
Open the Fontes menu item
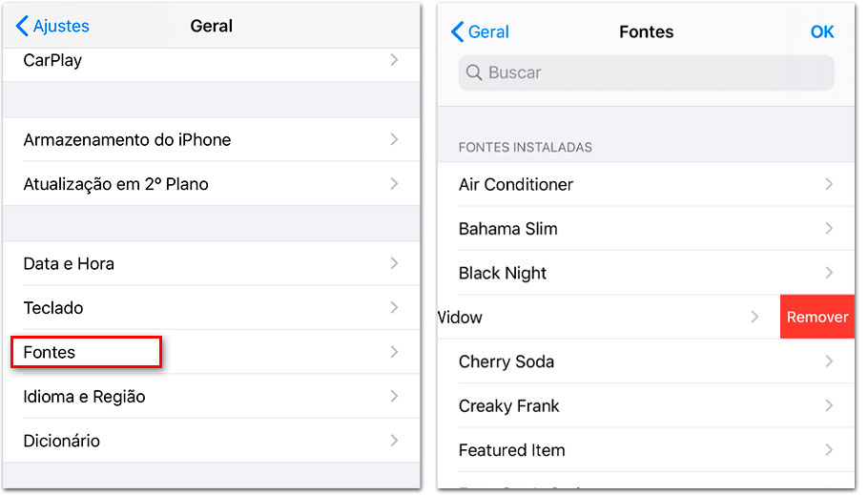coord(211,352)
